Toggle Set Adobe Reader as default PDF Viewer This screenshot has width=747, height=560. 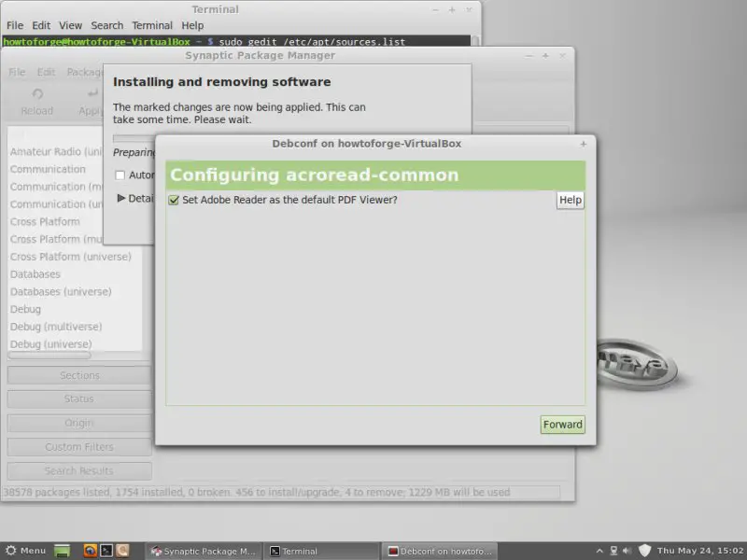pos(174,200)
